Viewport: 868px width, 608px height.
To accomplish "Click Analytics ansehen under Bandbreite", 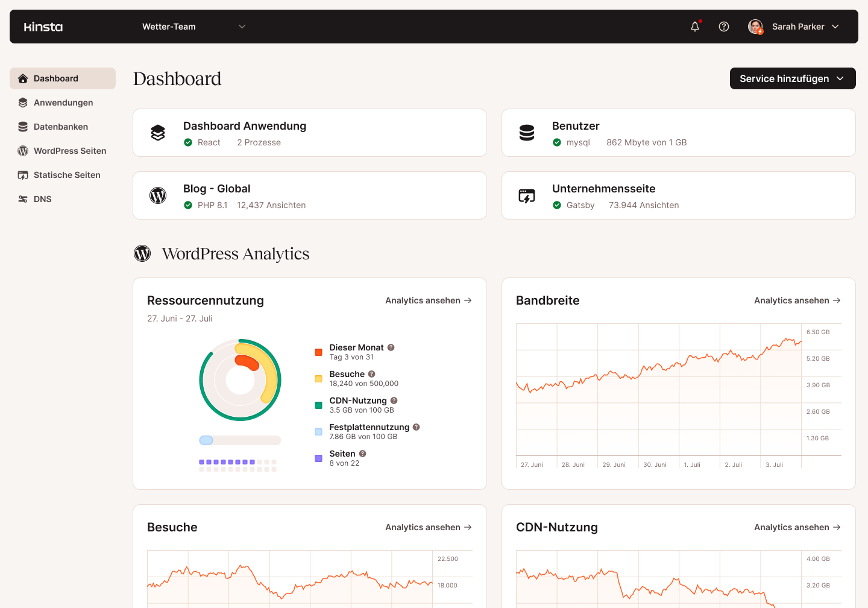I will click(797, 300).
